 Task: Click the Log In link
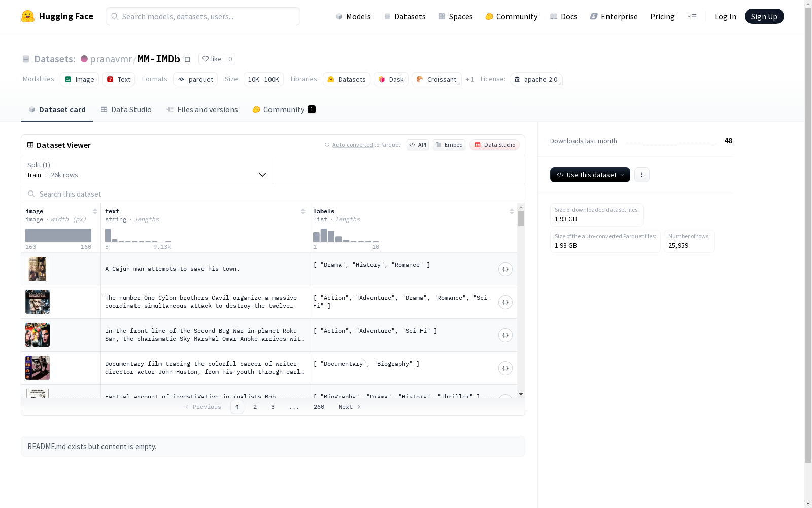point(725,16)
